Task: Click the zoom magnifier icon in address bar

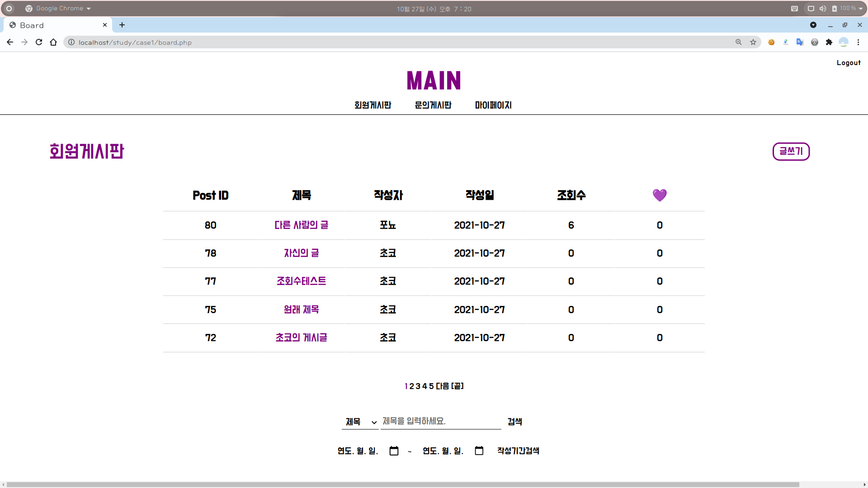Action: pyautogui.click(x=739, y=42)
